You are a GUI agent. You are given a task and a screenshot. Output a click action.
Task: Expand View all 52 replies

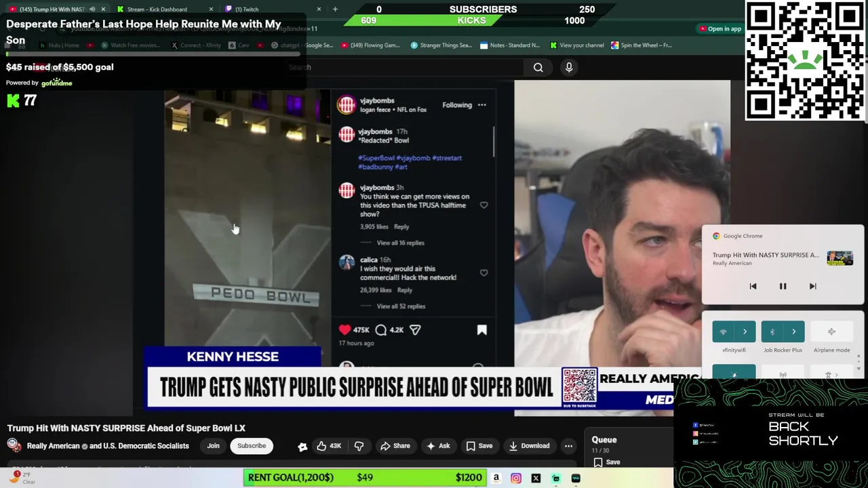click(x=401, y=306)
